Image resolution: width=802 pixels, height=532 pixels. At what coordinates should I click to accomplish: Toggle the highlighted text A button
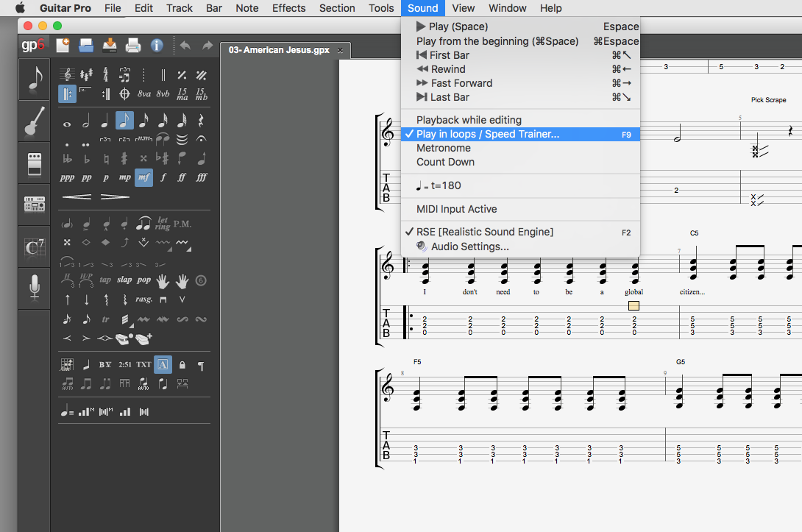163,365
